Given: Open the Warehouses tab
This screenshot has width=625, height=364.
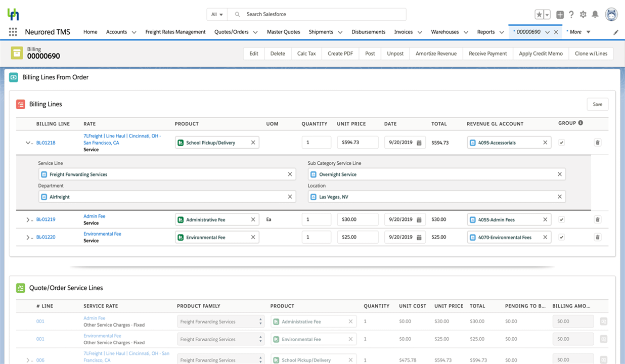Looking at the screenshot, I should coord(444,32).
